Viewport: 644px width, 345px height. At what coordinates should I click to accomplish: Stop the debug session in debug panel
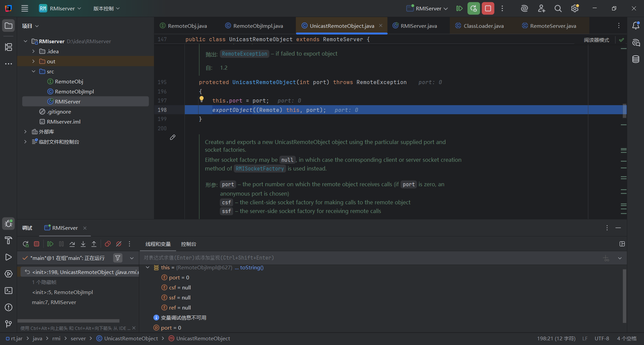coord(37,244)
